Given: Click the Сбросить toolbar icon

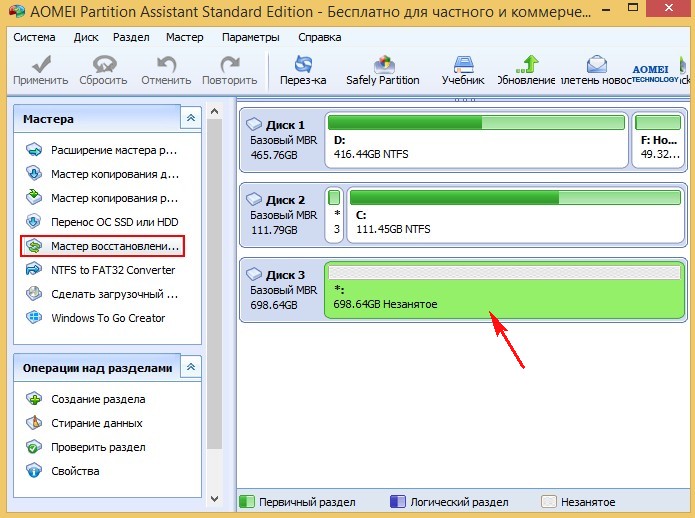Looking at the screenshot, I should pyautogui.click(x=104, y=65).
